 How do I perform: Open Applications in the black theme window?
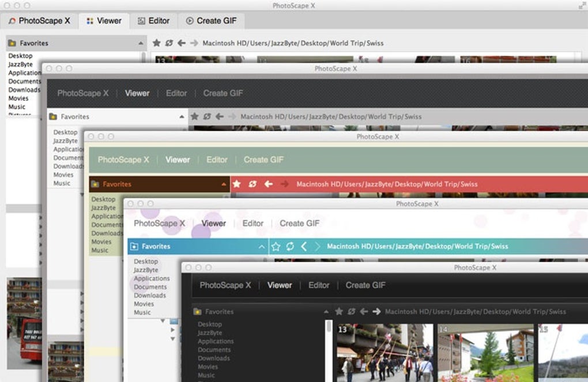(x=216, y=342)
